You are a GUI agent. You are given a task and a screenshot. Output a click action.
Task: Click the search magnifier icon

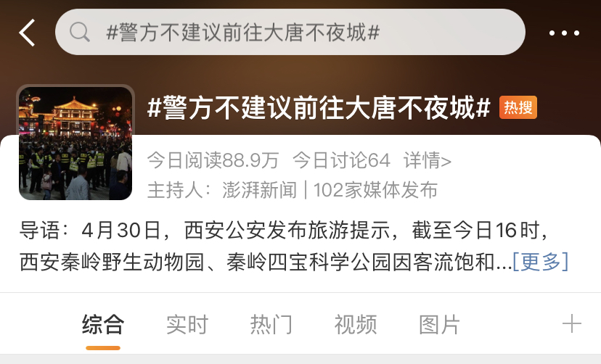[x=80, y=32]
